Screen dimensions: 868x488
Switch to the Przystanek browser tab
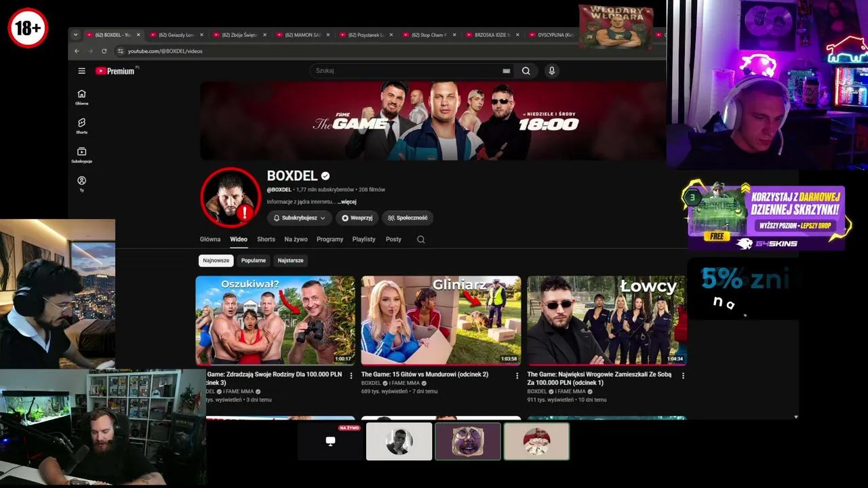pyautogui.click(x=365, y=35)
